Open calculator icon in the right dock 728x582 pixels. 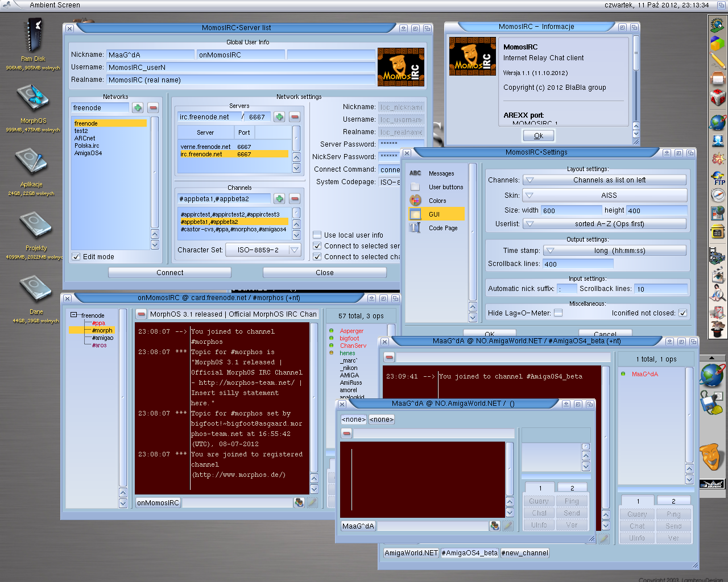(718, 232)
